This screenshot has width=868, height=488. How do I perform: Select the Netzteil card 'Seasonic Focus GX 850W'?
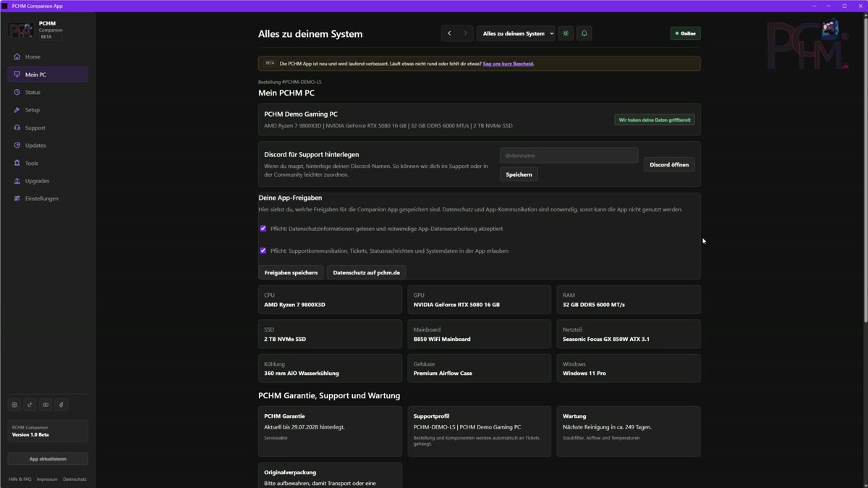(x=629, y=335)
